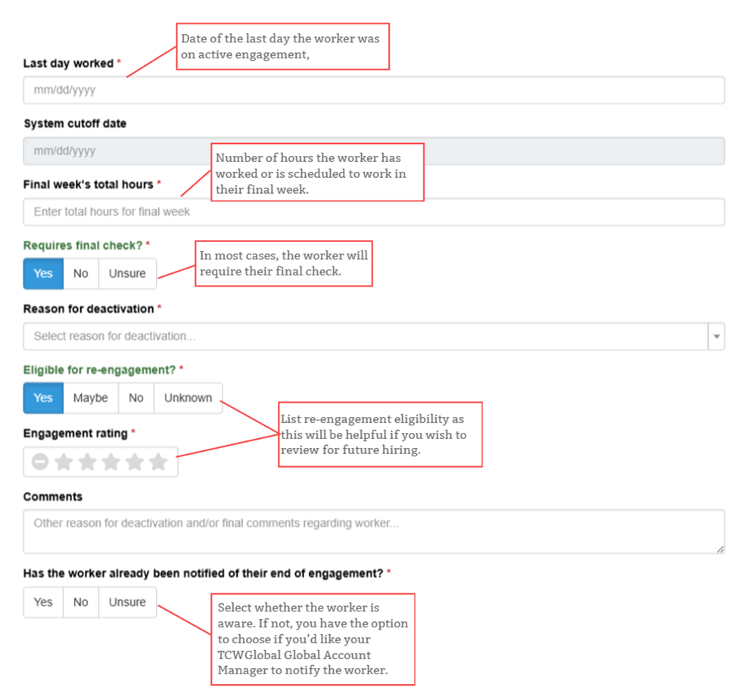Set engagement rating to four stars
The height and width of the screenshot is (700, 738).
pos(134,462)
